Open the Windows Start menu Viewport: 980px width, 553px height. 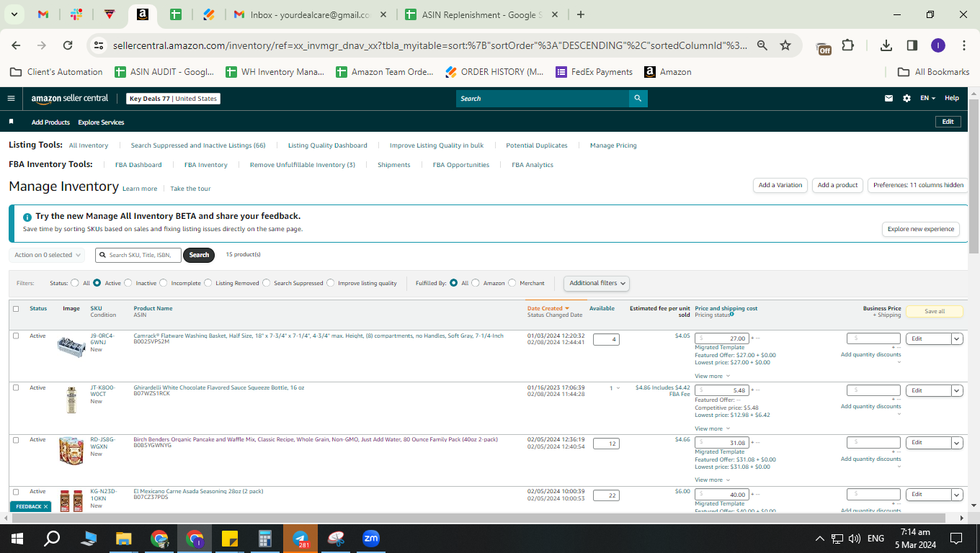(17, 539)
